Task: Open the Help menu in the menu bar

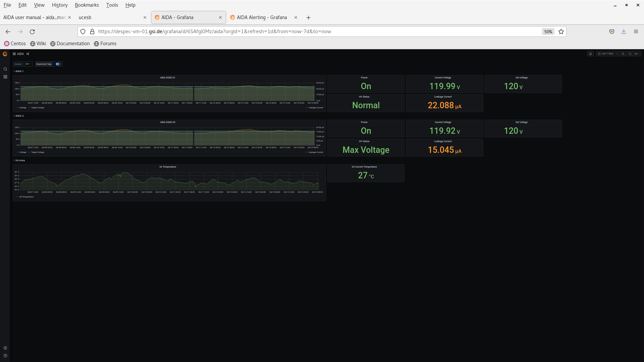Action: click(x=130, y=5)
